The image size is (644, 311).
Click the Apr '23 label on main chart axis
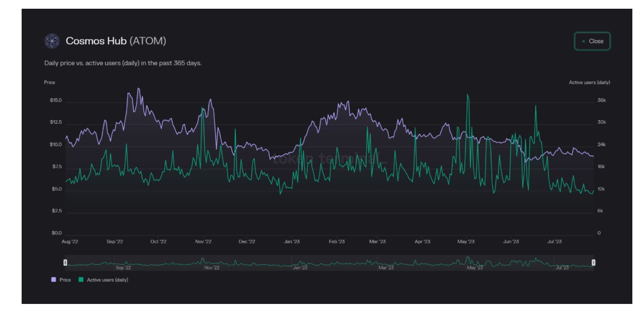(x=422, y=242)
